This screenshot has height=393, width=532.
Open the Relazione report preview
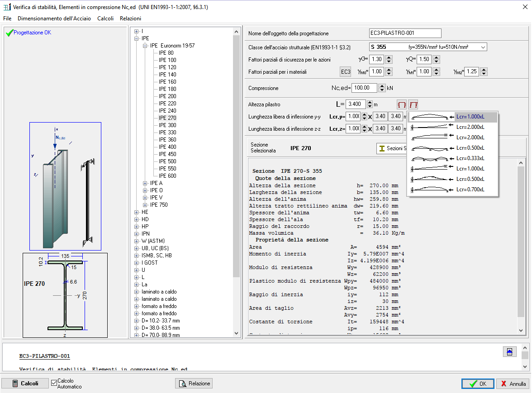tap(194, 384)
